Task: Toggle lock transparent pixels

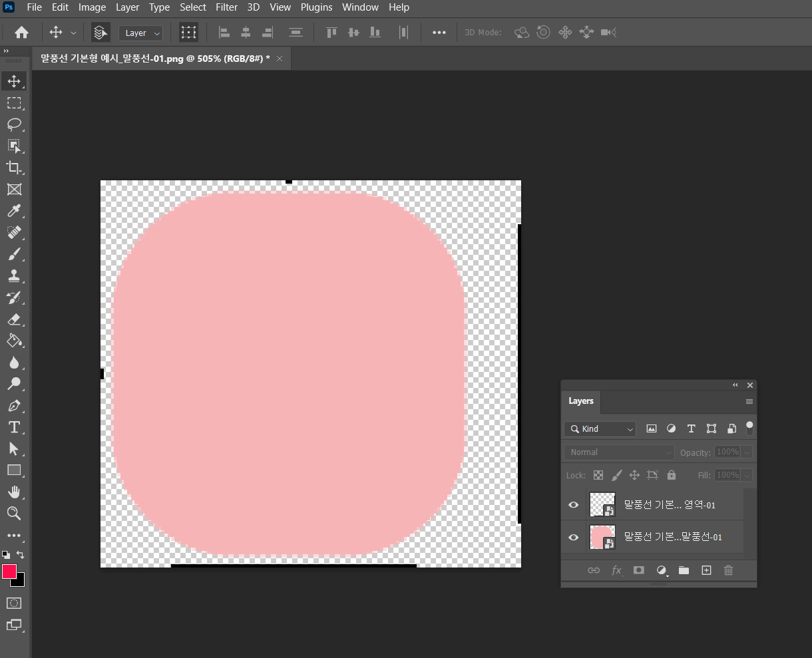Action: (x=598, y=475)
